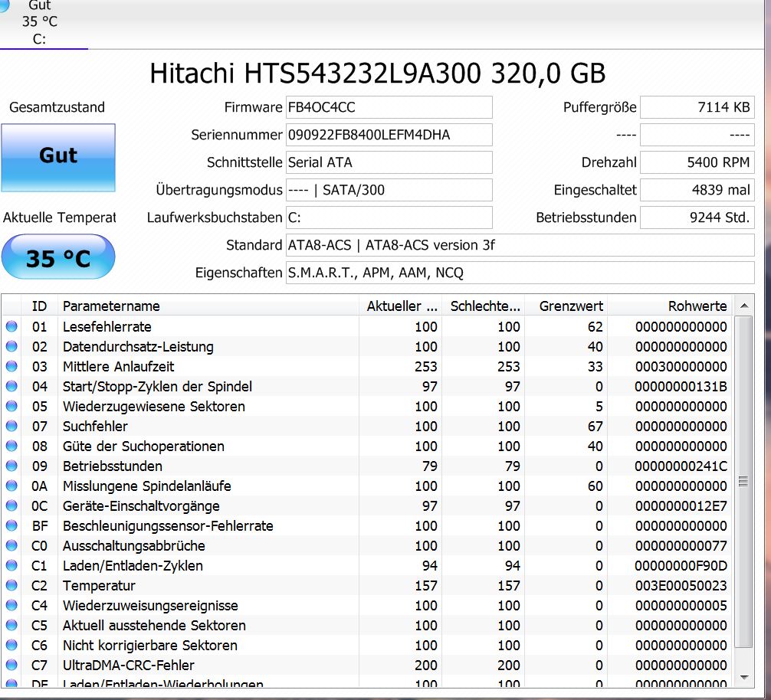
Task: Click status icon of row 09 Betriebsstunden
Action: (11, 466)
